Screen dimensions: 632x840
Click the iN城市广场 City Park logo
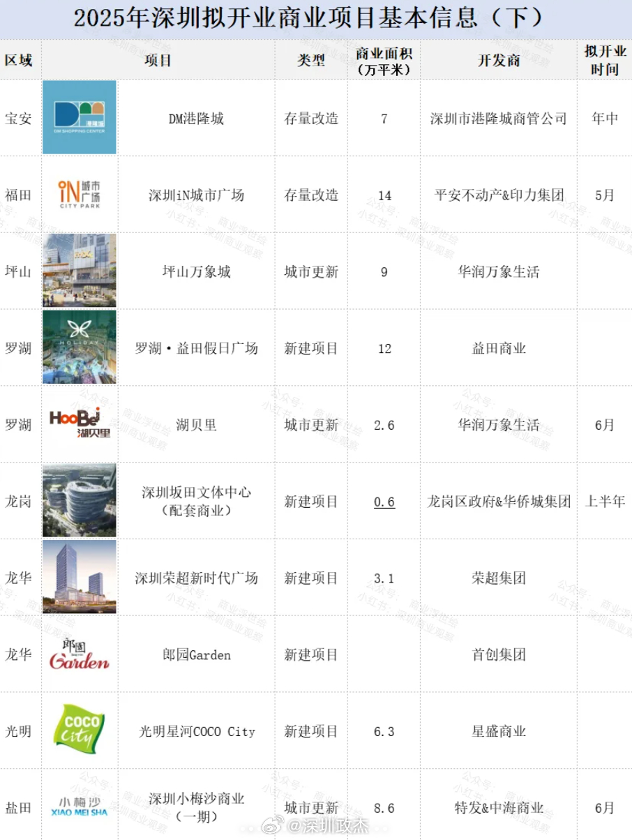(x=80, y=194)
